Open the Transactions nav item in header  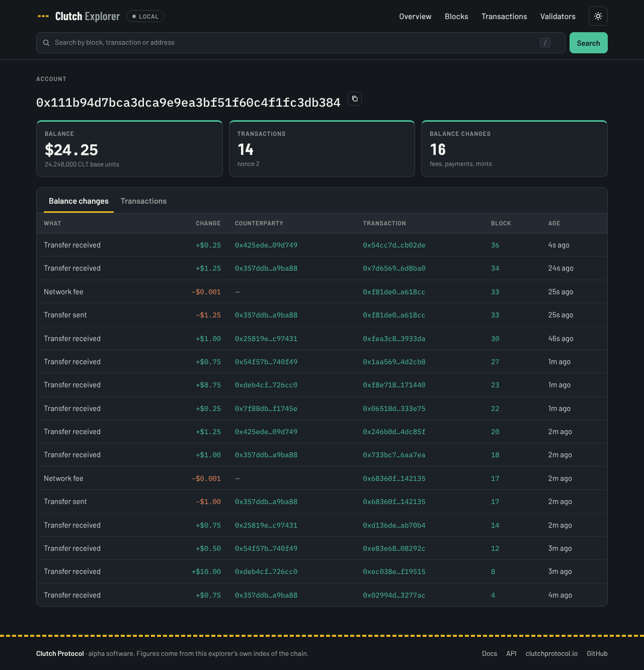(504, 17)
